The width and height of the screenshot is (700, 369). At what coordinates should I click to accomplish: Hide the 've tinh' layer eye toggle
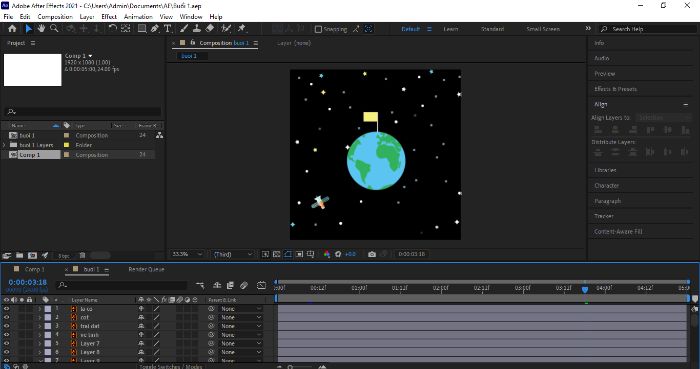[x=6, y=335]
